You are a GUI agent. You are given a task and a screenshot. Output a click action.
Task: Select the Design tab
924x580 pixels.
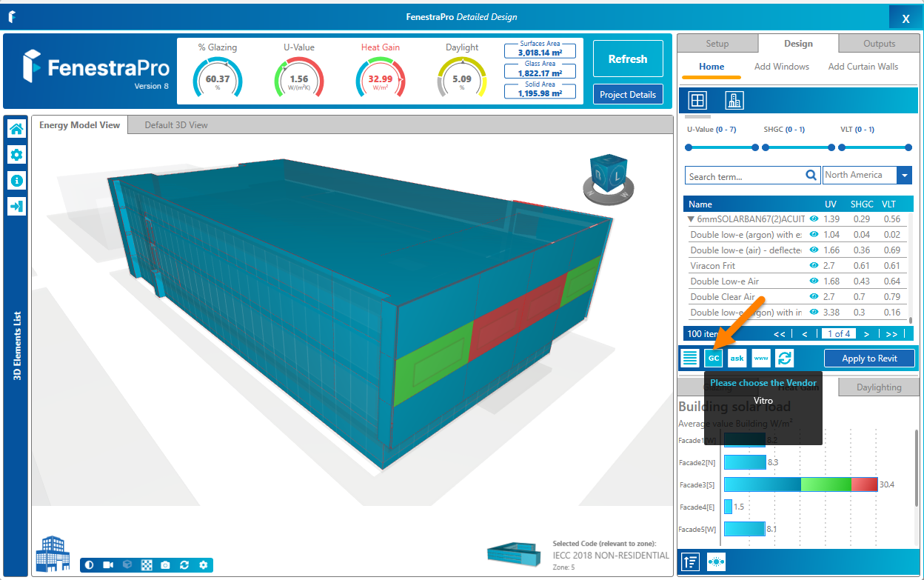pyautogui.click(x=798, y=44)
